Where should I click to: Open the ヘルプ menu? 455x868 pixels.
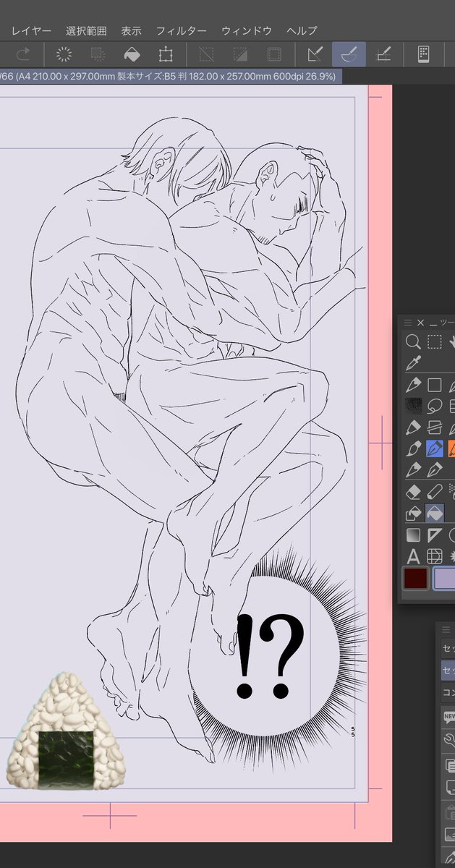click(302, 31)
